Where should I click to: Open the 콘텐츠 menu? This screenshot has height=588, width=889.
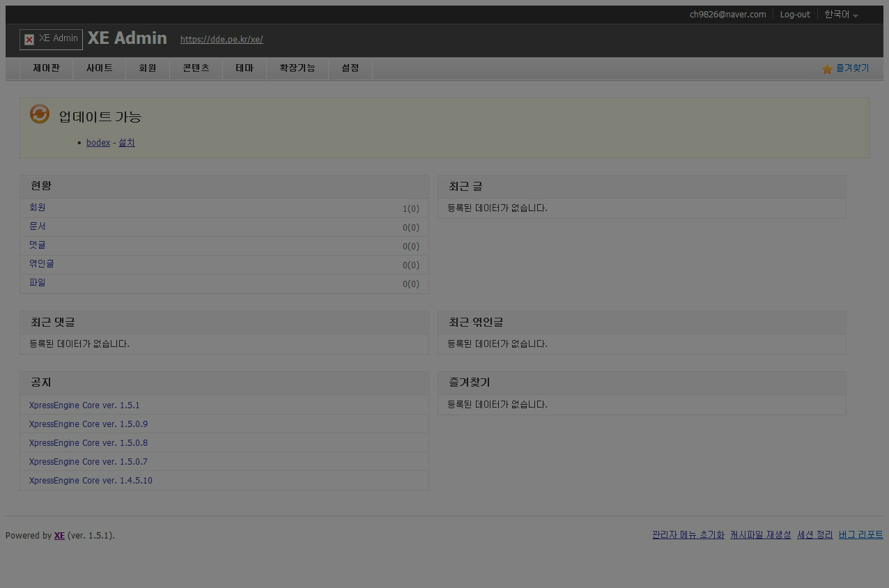pos(196,68)
